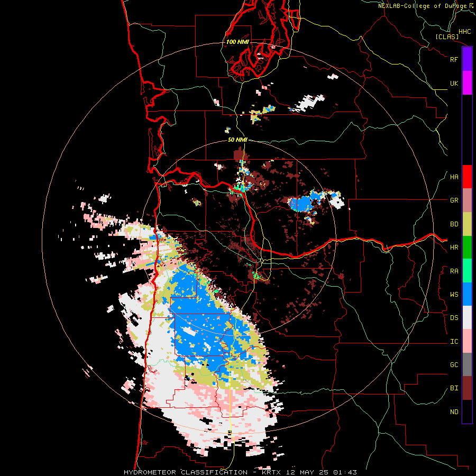Click the white DS legend swatch
The image size is (476, 476).
point(467,317)
